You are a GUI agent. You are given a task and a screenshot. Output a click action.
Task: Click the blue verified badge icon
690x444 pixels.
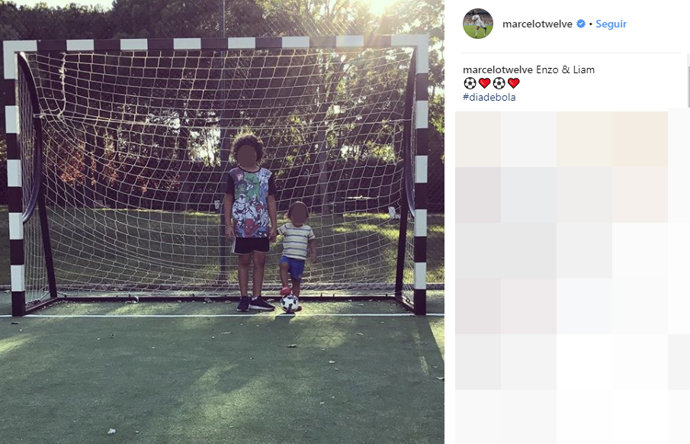point(581,24)
